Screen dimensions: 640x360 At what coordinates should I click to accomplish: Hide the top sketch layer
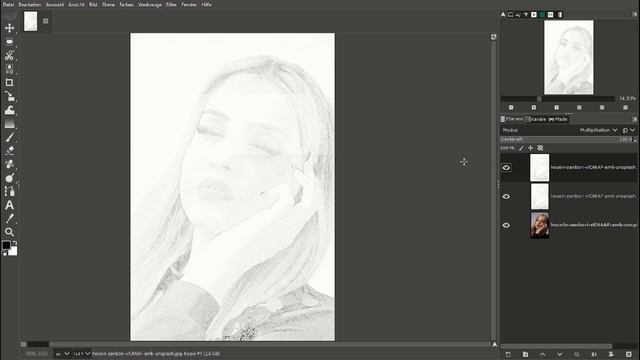pos(506,168)
